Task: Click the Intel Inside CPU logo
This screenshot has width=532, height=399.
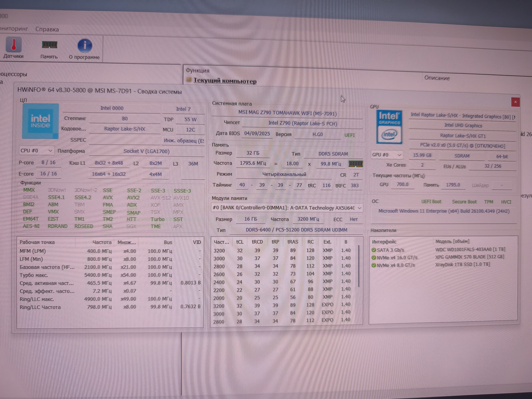Action: pos(40,121)
